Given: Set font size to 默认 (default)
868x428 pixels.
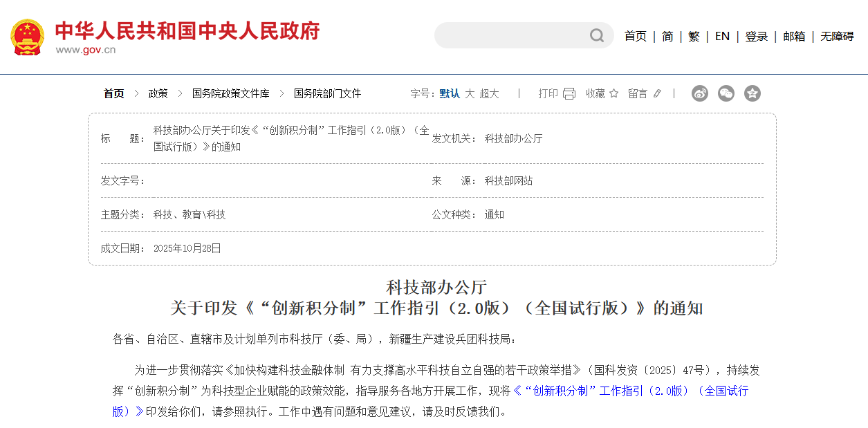Looking at the screenshot, I should tap(450, 93).
